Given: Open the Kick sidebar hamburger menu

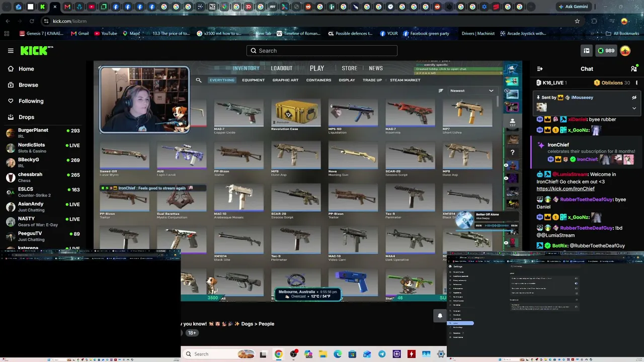Looking at the screenshot, I should coord(11,51).
